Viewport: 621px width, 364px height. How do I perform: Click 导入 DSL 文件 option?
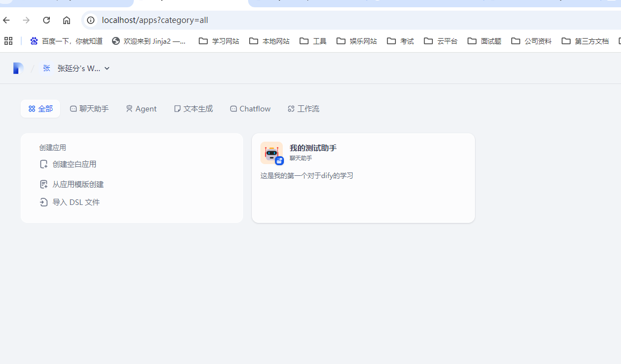click(69, 202)
